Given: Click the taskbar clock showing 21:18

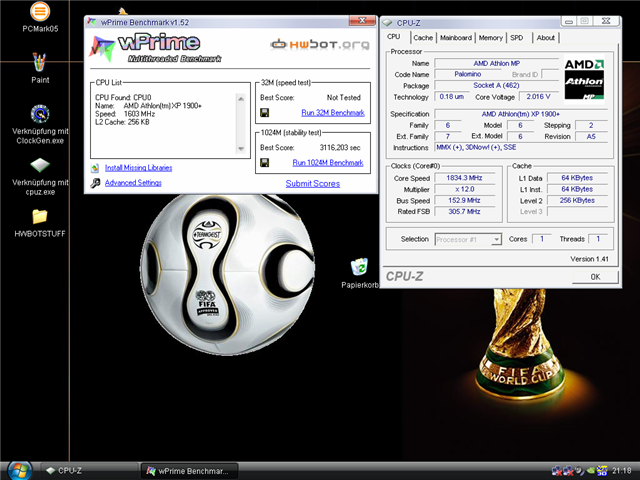Looking at the screenshot, I should (621, 471).
